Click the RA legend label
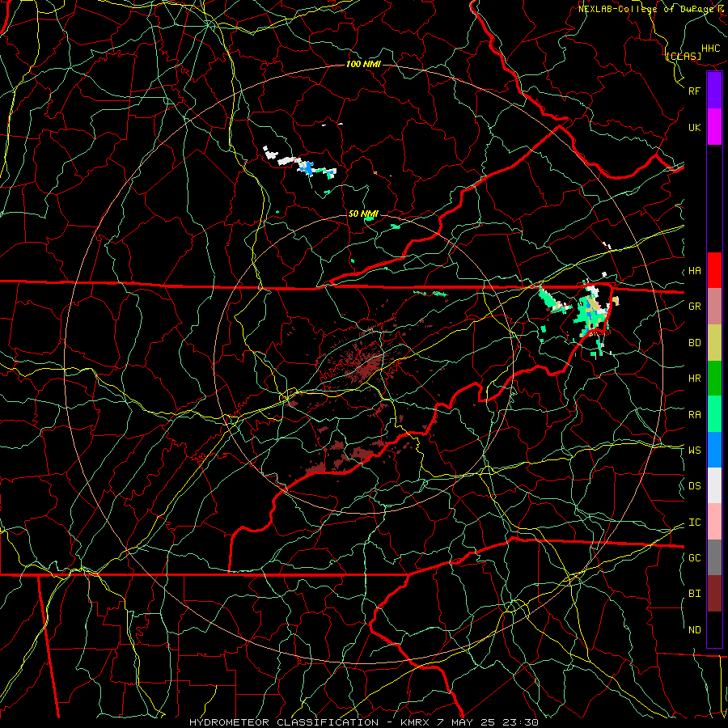 point(695,415)
